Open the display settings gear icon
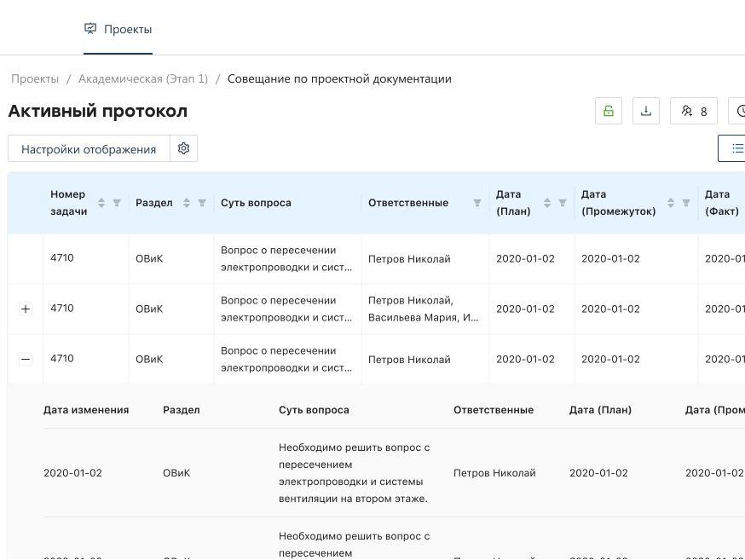This screenshot has width=745, height=560. pyautogui.click(x=184, y=148)
